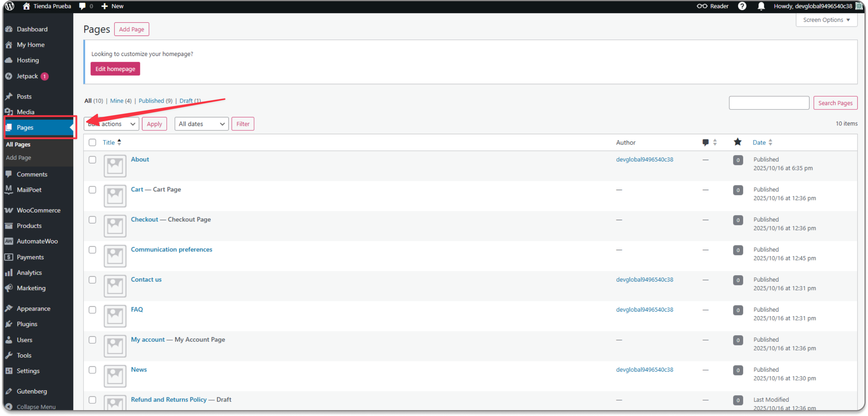Click the Apply bulk action button
Viewport: 868px width, 416px height.
pos(154,124)
